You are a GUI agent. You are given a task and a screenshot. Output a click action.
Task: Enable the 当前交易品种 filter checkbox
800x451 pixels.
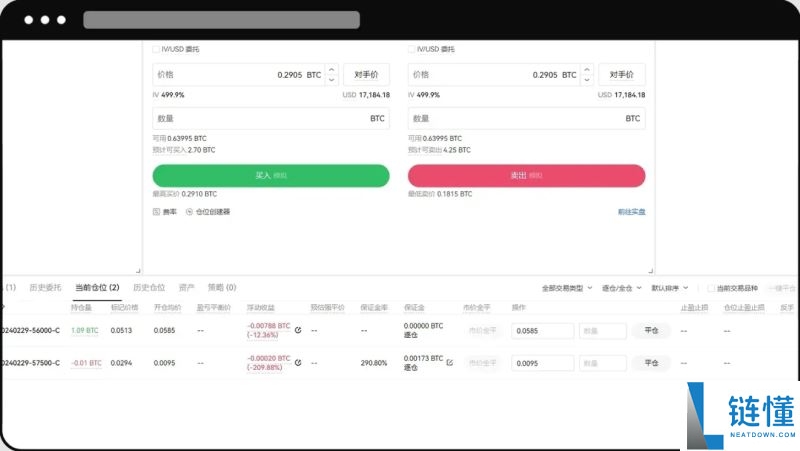pyautogui.click(x=710, y=288)
